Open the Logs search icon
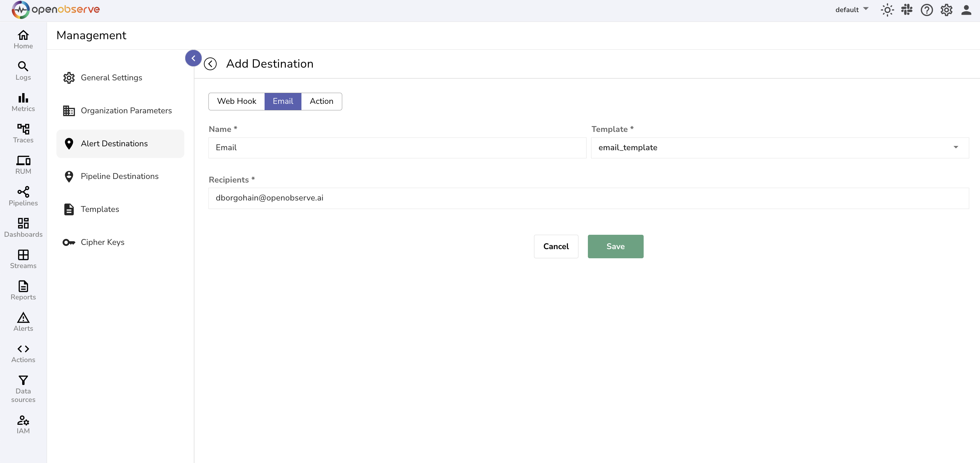 (23, 67)
